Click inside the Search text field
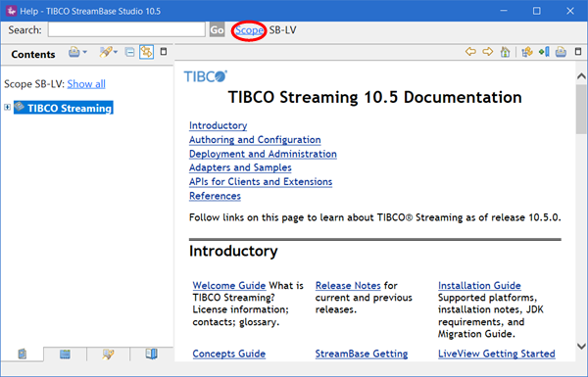The image size is (588, 377). pyautogui.click(x=126, y=29)
